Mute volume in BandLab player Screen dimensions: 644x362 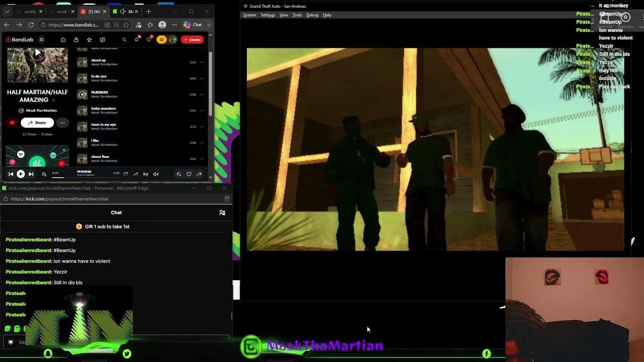click(x=155, y=174)
